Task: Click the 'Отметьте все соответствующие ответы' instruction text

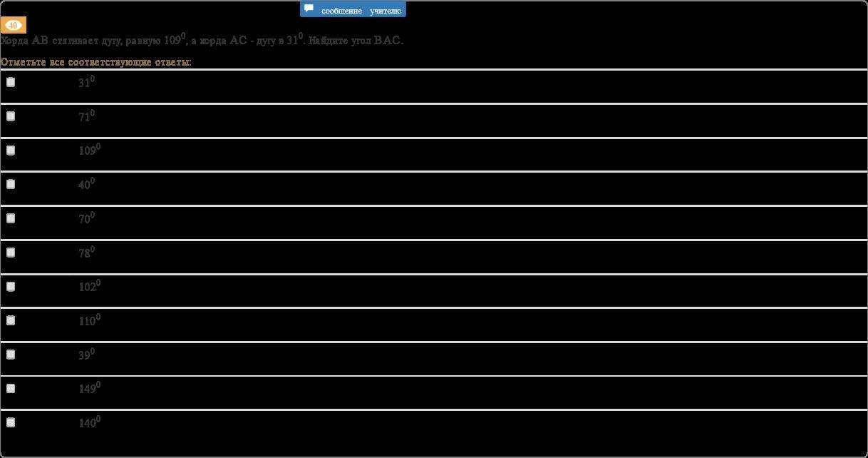Action: 96,62
